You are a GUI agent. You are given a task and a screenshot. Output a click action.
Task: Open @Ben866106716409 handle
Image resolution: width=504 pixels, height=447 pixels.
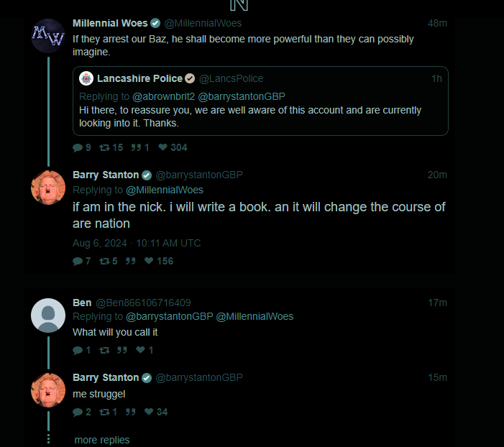143,303
